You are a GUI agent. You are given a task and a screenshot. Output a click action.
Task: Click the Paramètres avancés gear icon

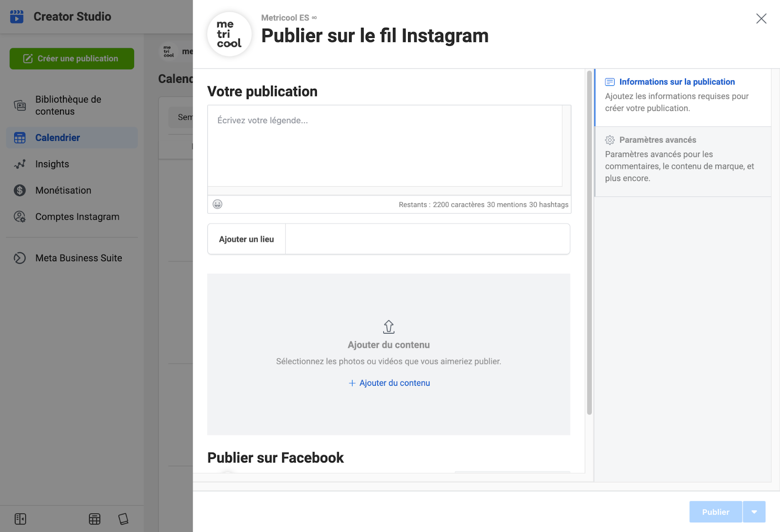[x=610, y=140]
